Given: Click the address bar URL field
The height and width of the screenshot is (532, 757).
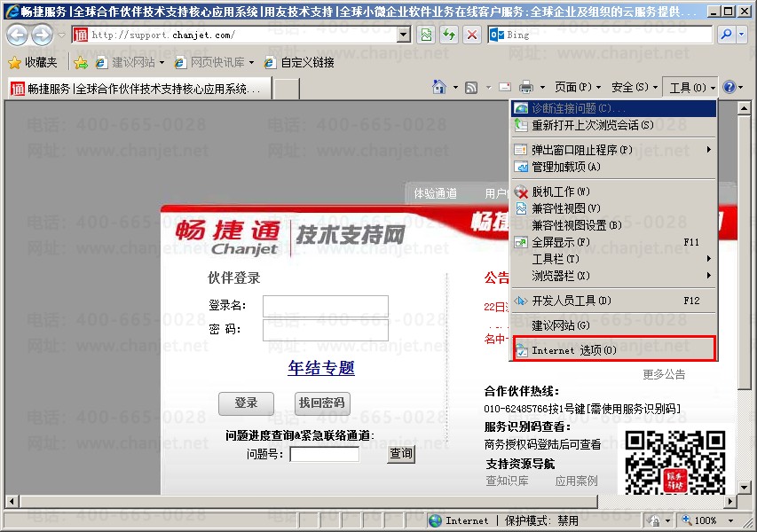Looking at the screenshot, I should click(x=234, y=35).
